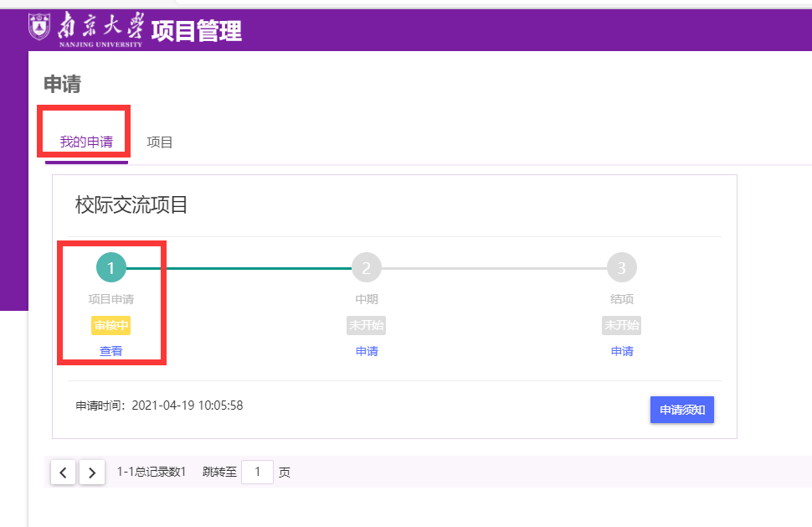Go to previous page with left arrow
This screenshot has height=527, width=812.
[x=64, y=473]
